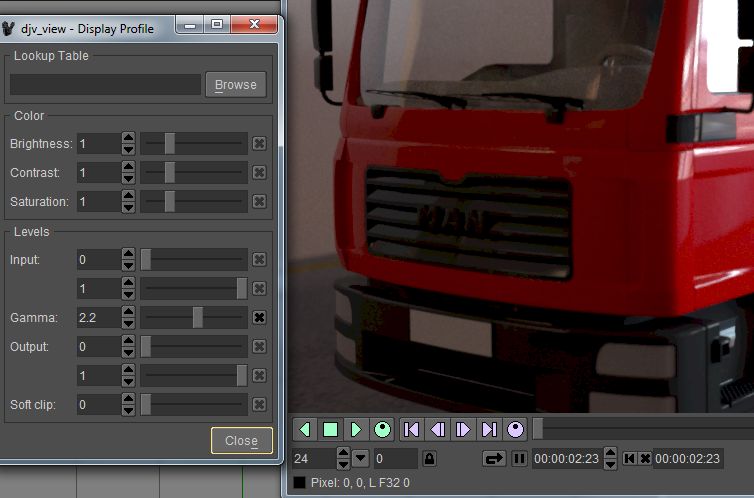Click the Contrast slider handle
Screen dimensions: 754x498
[x=170, y=173]
